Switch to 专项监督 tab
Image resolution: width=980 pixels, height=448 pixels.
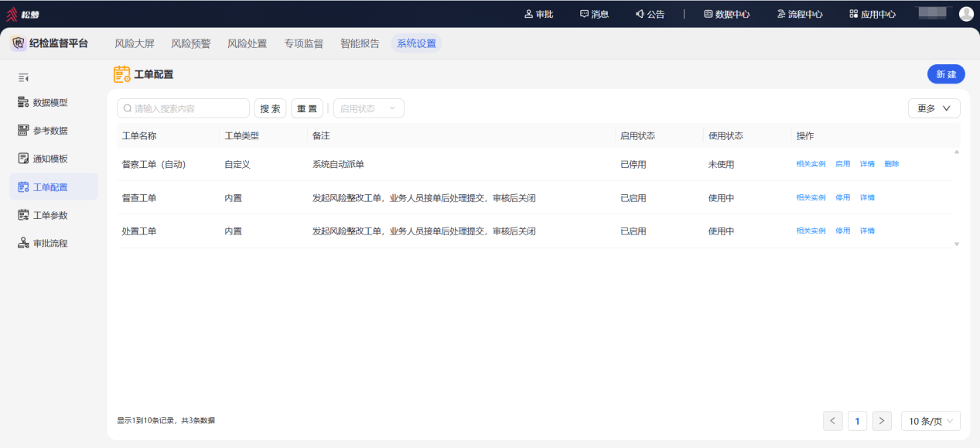pos(304,43)
